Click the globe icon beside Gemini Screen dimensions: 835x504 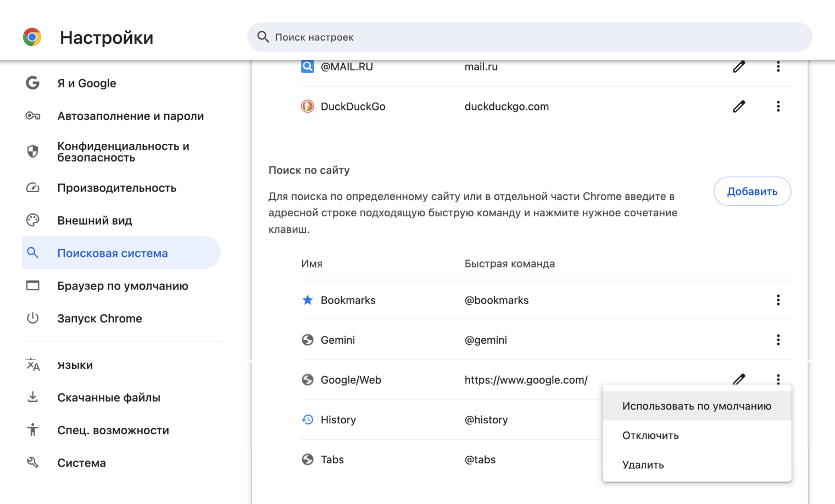click(308, 340)
